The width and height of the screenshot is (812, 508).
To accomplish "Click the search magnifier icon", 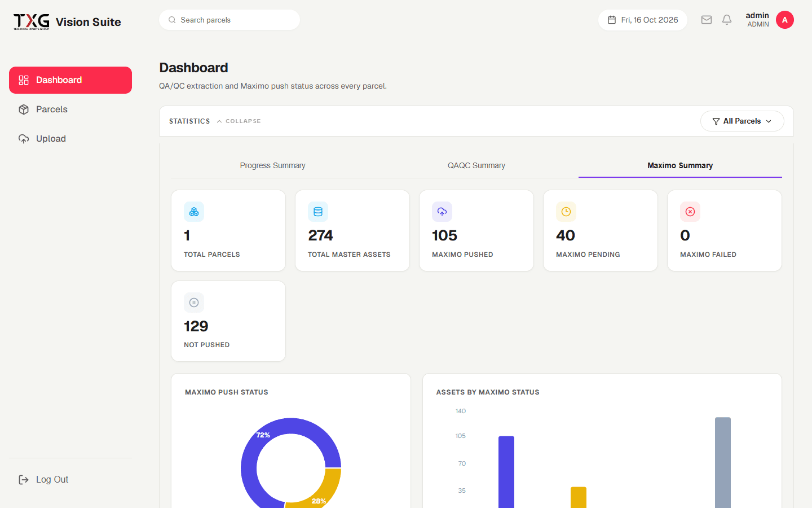I will 172,20.
